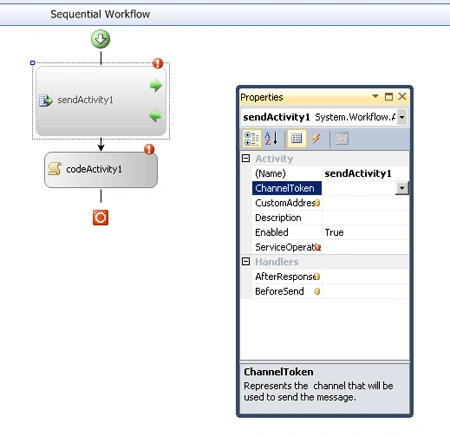Select the Categorized view icon in Properties
Image resolution: width=450 pixels, height=436 pixels.
click(x=252, y=138)
